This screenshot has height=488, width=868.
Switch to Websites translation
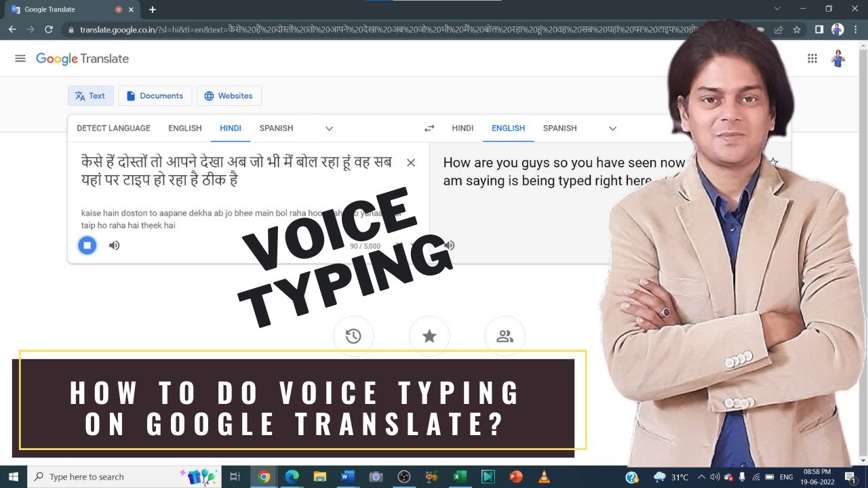[229, 96]
